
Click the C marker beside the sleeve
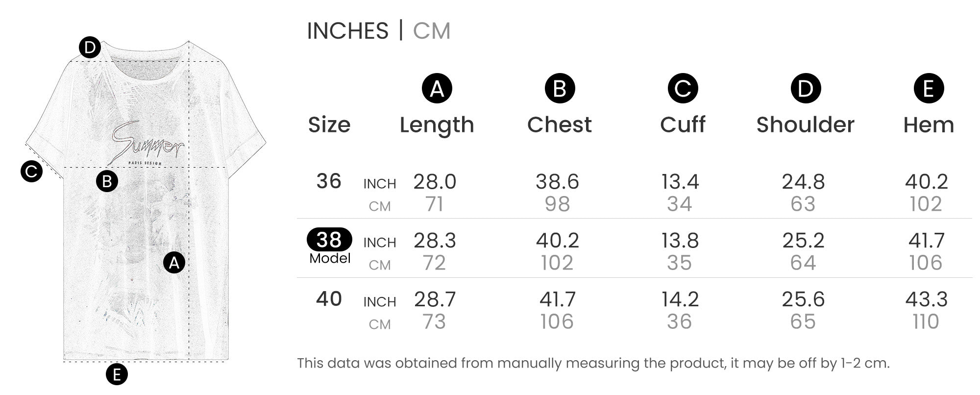tap(32, 172)
